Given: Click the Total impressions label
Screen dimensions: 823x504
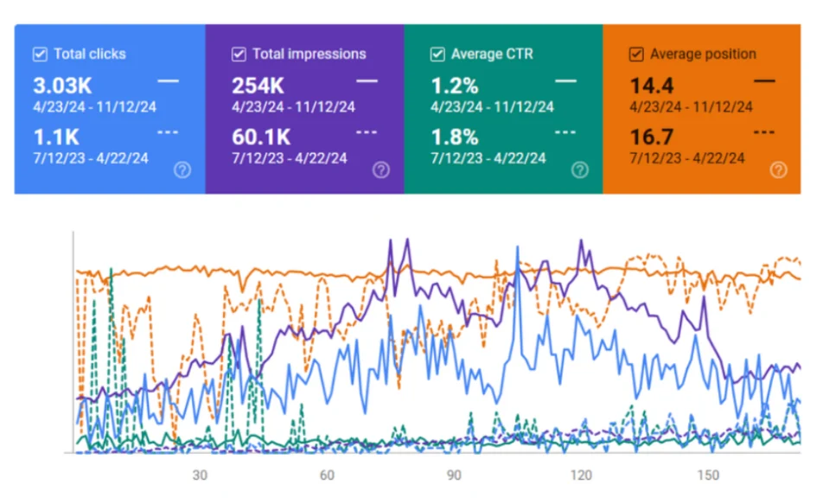Looking at the screenshot, I should 309,54.
